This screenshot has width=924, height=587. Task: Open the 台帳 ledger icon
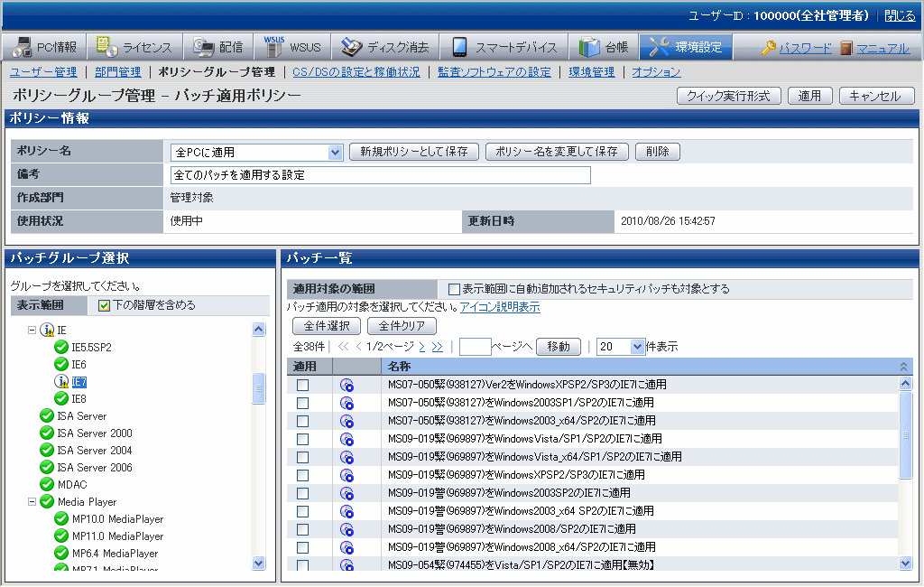click(x=589, y=47)
